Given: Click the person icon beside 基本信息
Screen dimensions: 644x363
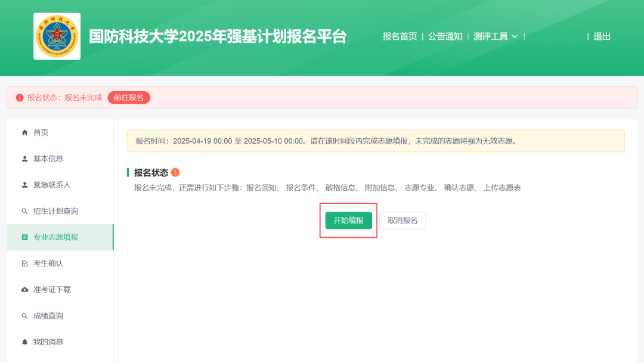Looking at the screenshot, I should pyautogui.click(x=24, y=159).
